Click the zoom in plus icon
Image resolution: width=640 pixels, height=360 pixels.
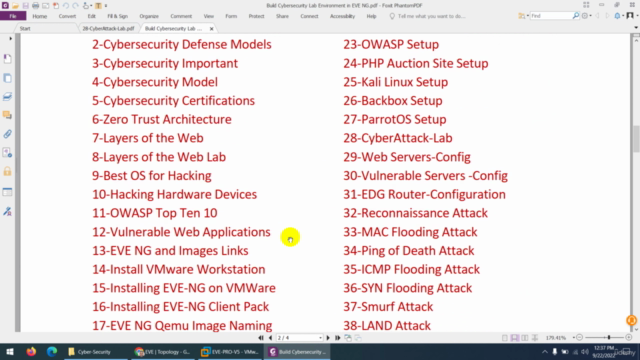pyautogui.click(x=629, y=338)
